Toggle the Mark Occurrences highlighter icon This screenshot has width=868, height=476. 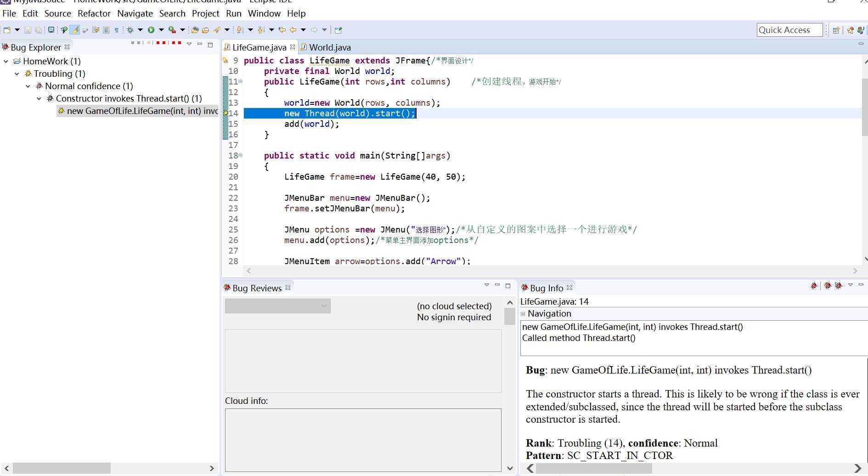(75, 30)
